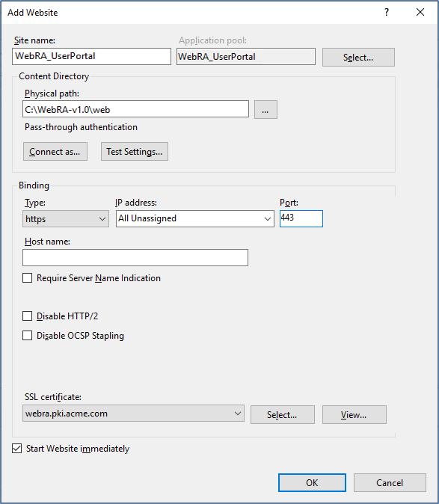This screenshot has height=504, width=439.
Task: Toggle Disable OCSP Stapling checkbox
Action: [28, 335]
